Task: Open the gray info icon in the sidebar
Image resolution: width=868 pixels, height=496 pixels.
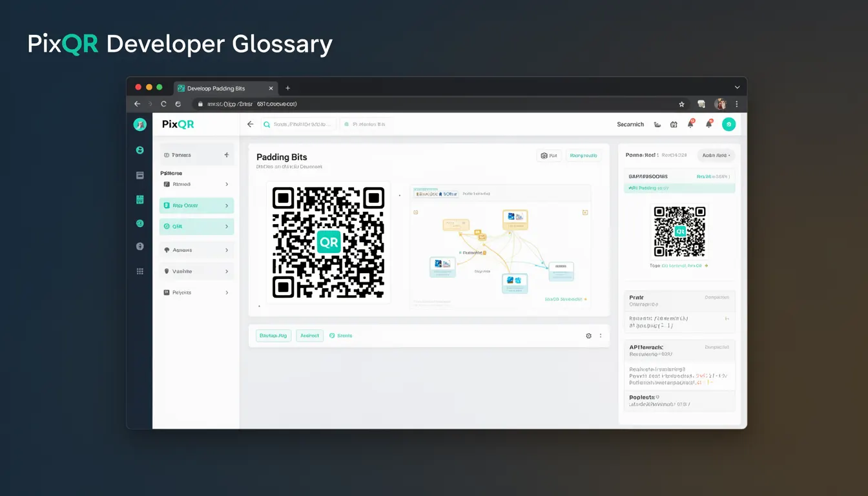Action: point(139,246)
